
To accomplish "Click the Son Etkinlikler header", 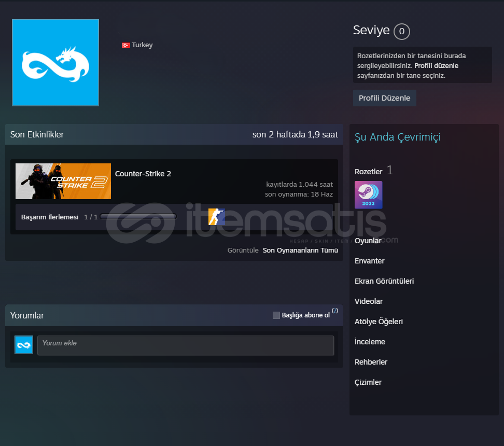I will point(37,134).
